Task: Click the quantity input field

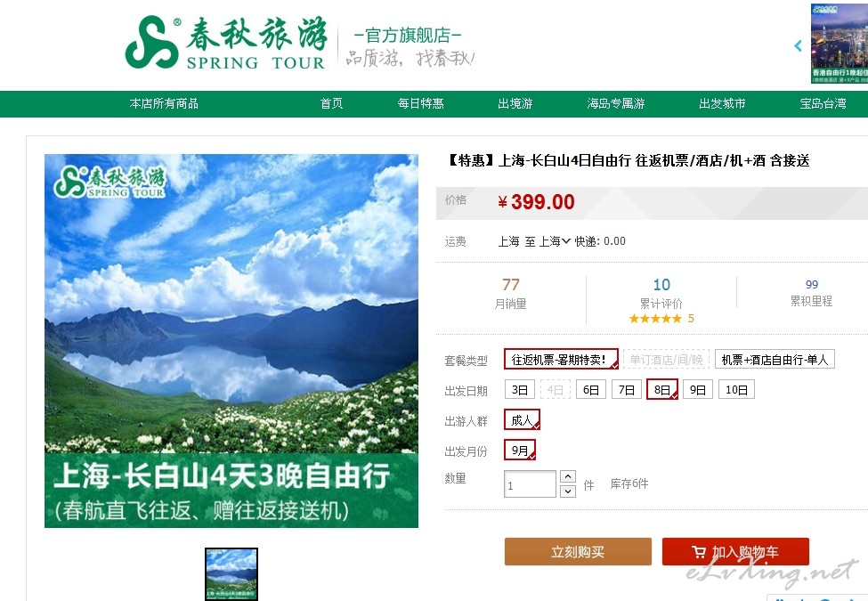Action: pyautogui.click(x=530, y=484)
